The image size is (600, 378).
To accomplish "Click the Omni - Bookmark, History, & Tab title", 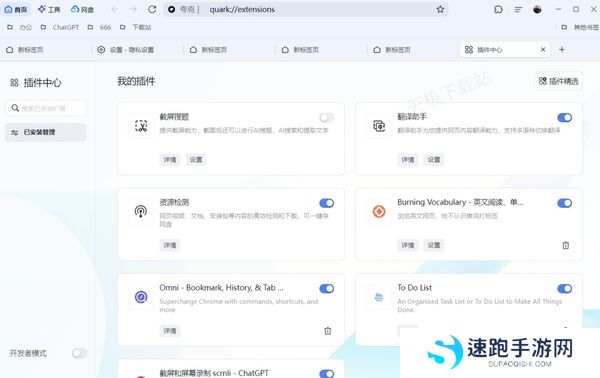I will [221, 288].
